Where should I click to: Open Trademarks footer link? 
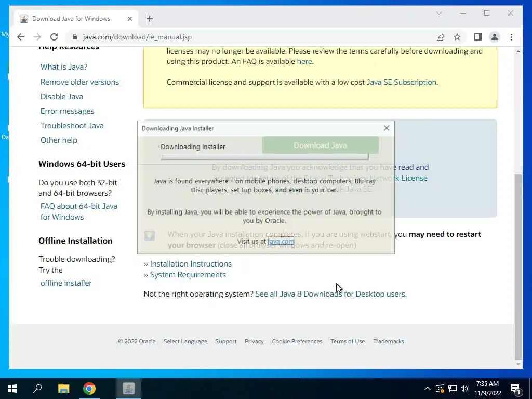pos(389,341)
